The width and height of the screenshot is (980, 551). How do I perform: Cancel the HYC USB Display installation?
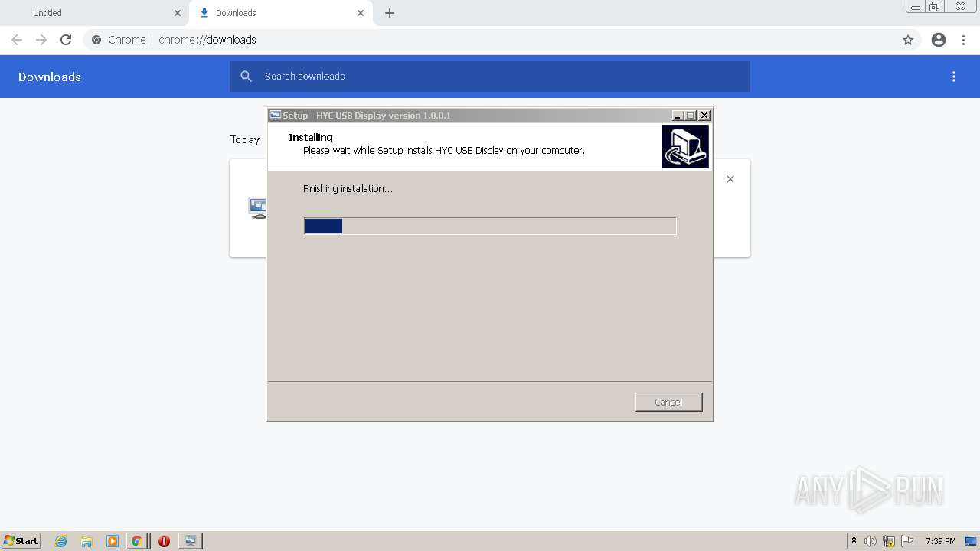pyautogui.click(x=668, y=402)
